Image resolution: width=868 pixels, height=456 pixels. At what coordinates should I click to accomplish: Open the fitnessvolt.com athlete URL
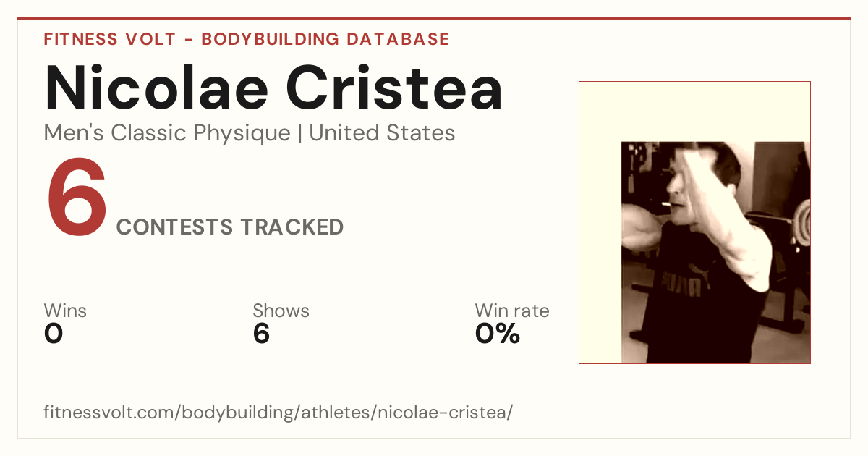point(278,413)
